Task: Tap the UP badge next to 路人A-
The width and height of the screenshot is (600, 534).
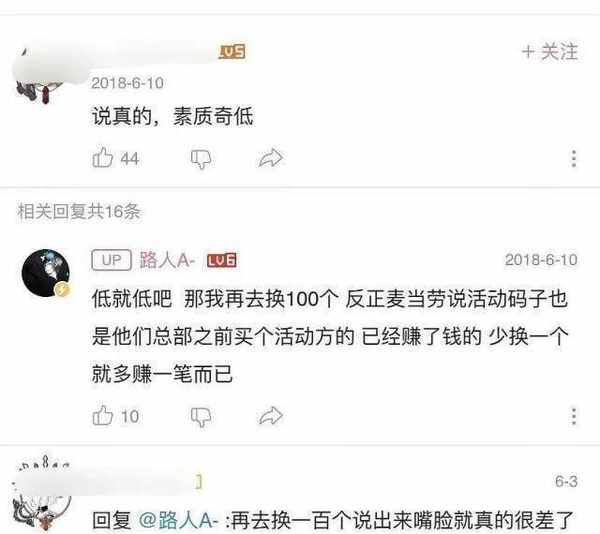Action: (x=111, y=260)
